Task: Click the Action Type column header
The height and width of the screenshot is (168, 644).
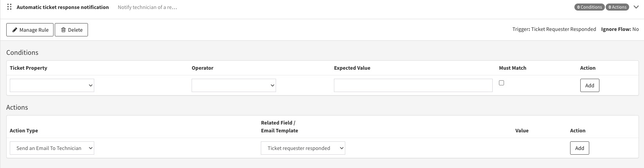Action: pyautogui.click(x=24, y=130)
